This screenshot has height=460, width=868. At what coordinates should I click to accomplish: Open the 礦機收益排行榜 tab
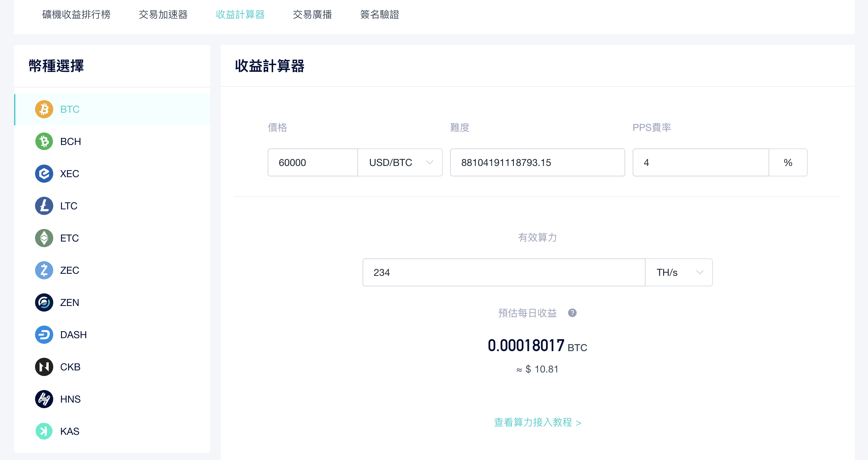pos(76,14)
